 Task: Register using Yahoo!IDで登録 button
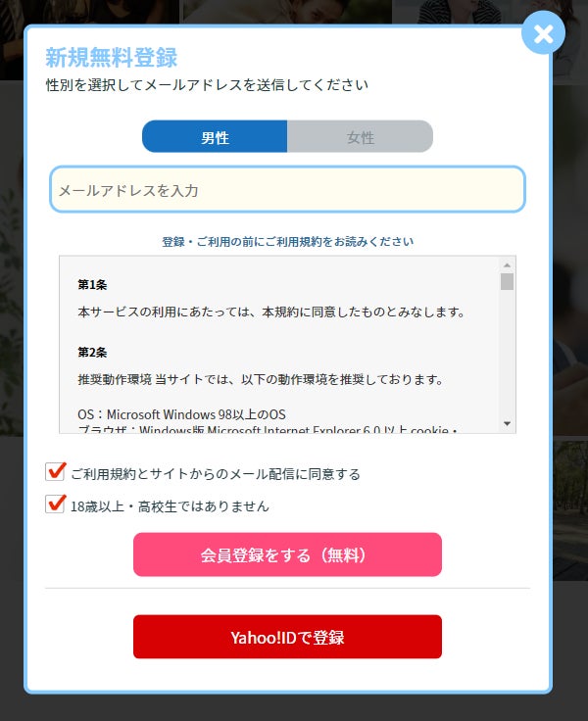(x=287, y=637)
